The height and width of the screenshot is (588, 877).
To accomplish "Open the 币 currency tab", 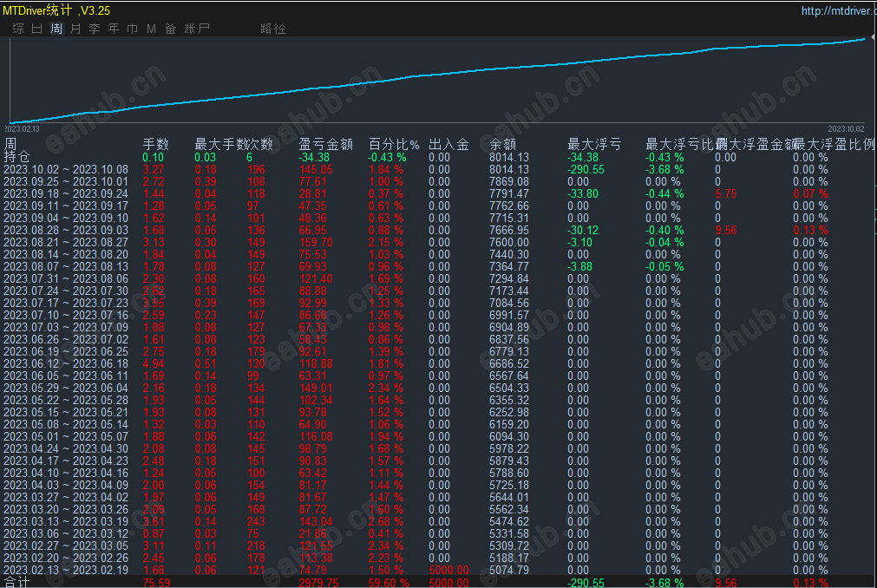I will click(x=133, y=28).
